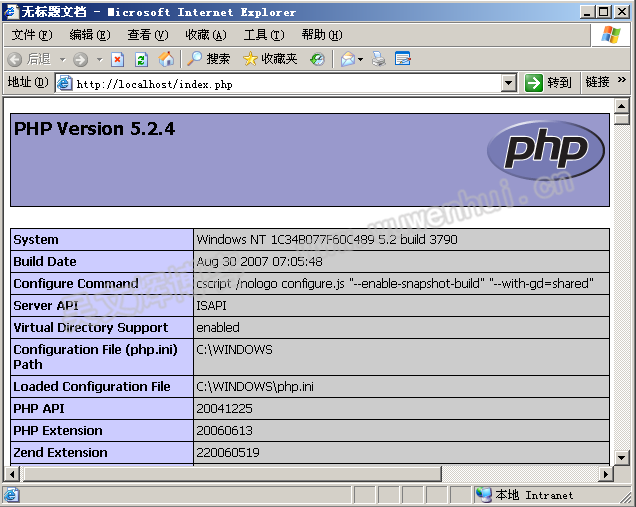Refresh the page using the toolbar icon

(141, 59)
